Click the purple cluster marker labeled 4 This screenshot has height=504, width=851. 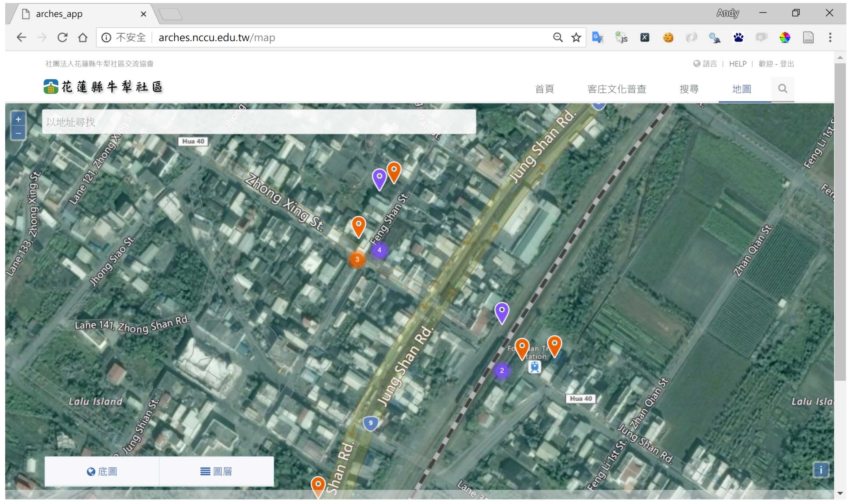click(379, 250)
